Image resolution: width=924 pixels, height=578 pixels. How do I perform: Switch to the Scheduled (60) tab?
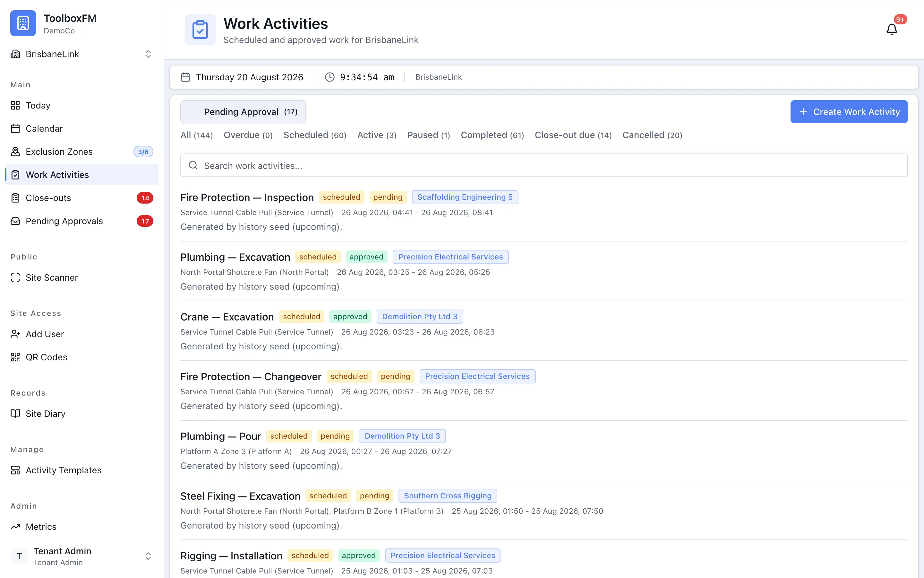point(315,135)
